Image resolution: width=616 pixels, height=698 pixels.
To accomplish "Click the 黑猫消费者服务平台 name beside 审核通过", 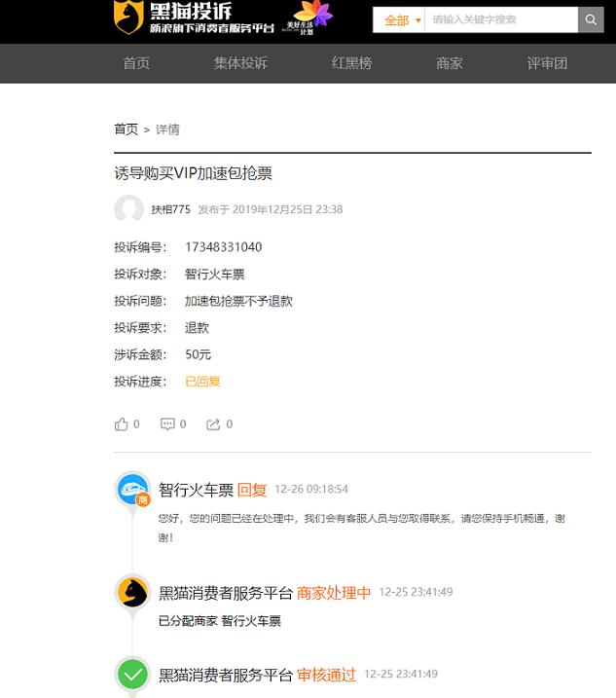I will tap(226, 675).
